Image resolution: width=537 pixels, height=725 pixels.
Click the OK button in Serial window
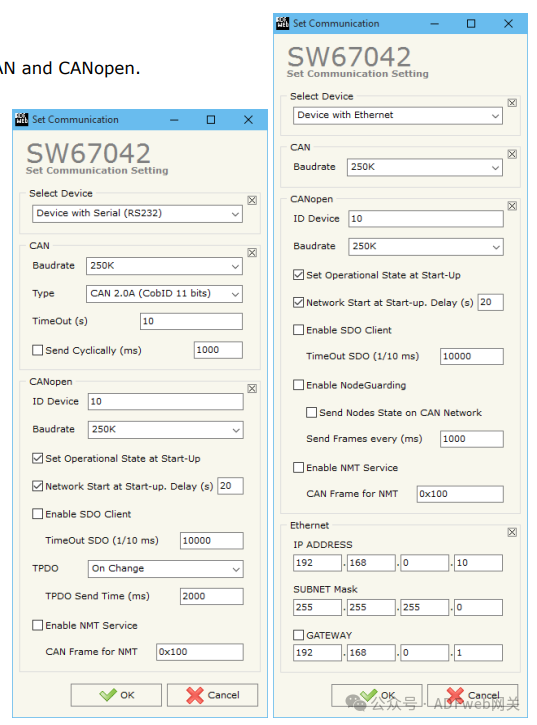[x=116, y=695]
